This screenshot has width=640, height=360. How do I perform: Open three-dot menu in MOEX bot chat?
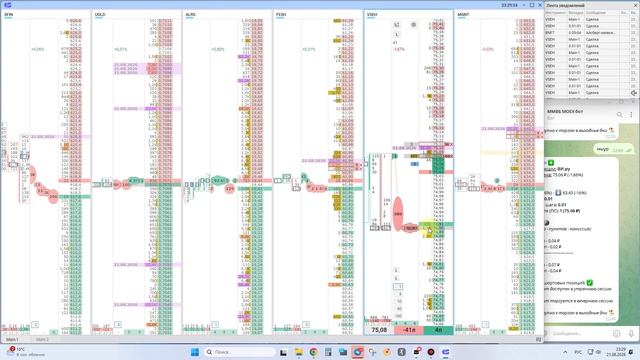(x=631, y=115)
